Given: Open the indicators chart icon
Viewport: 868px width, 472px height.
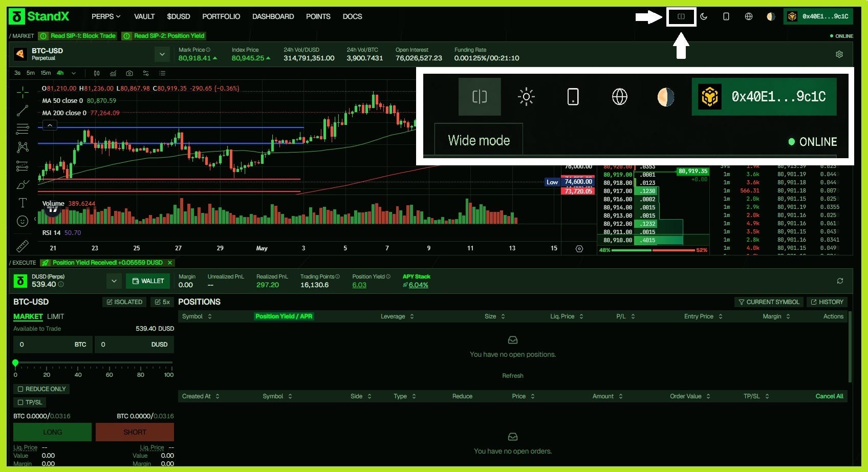Looking at the screenshot, I should click(x=113, y=73).
